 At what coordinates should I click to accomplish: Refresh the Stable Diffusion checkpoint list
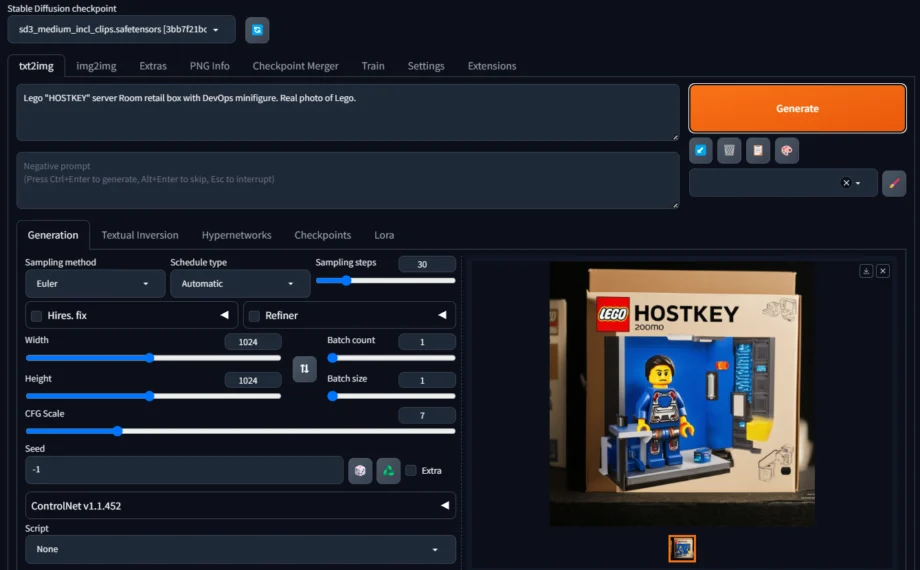pyautogui.click(x=257, y=30)
